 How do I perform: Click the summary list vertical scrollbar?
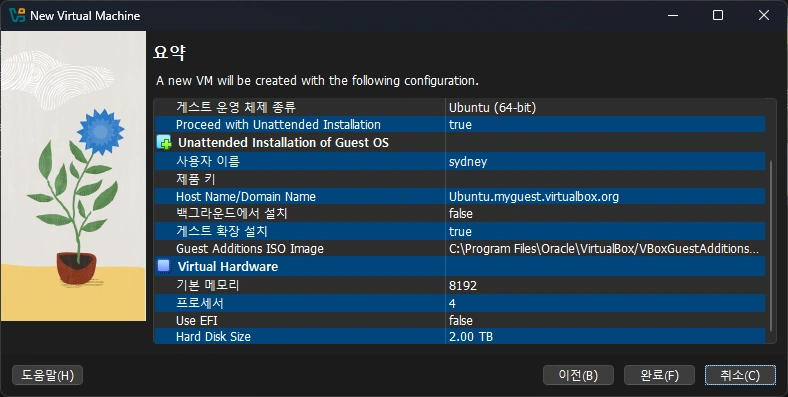770,245
